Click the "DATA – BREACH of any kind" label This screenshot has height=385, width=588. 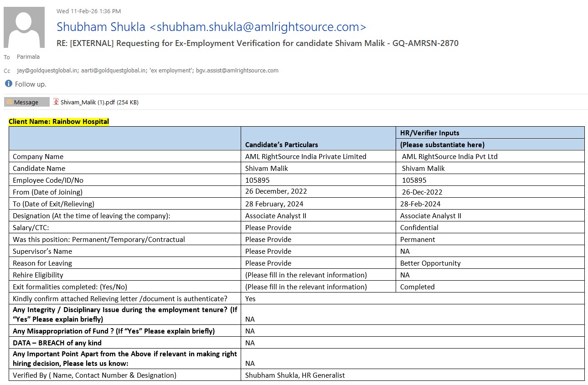[57, 343]
